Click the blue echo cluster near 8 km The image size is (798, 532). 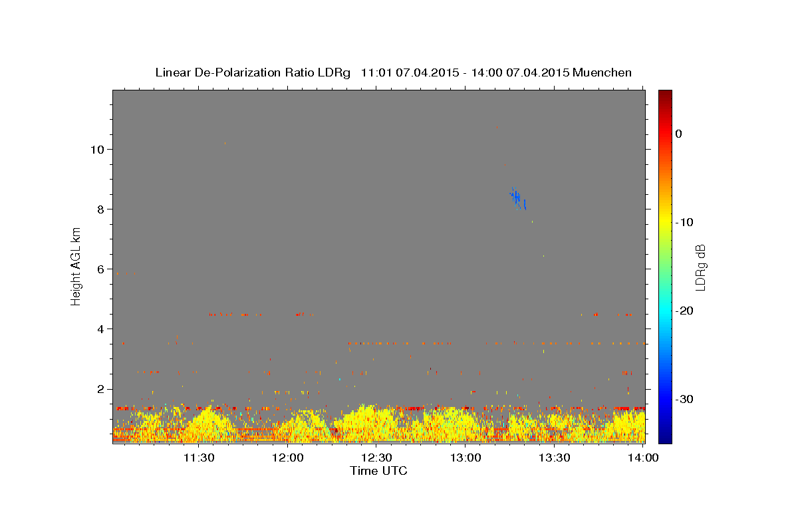click(x=517, y=199)
